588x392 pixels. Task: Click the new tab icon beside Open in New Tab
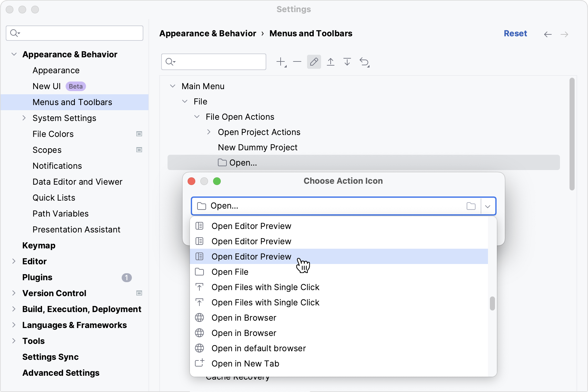point(200,363)
